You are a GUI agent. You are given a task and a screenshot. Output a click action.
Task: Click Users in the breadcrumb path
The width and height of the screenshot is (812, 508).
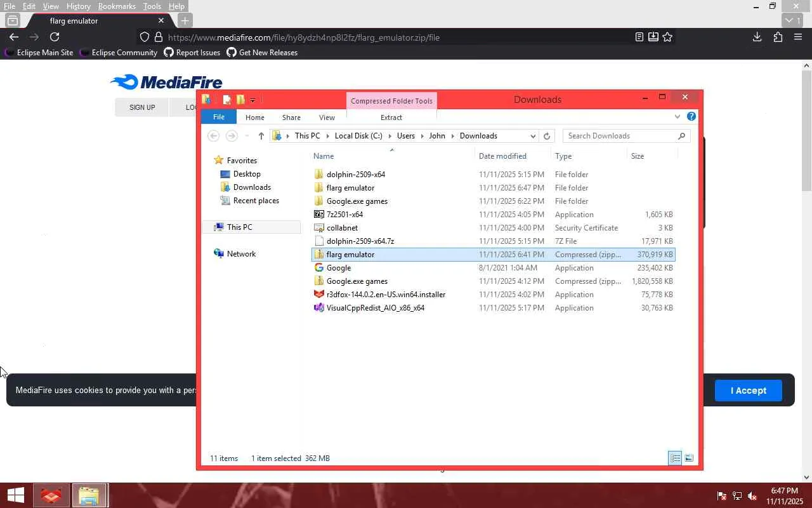(405, 136)
